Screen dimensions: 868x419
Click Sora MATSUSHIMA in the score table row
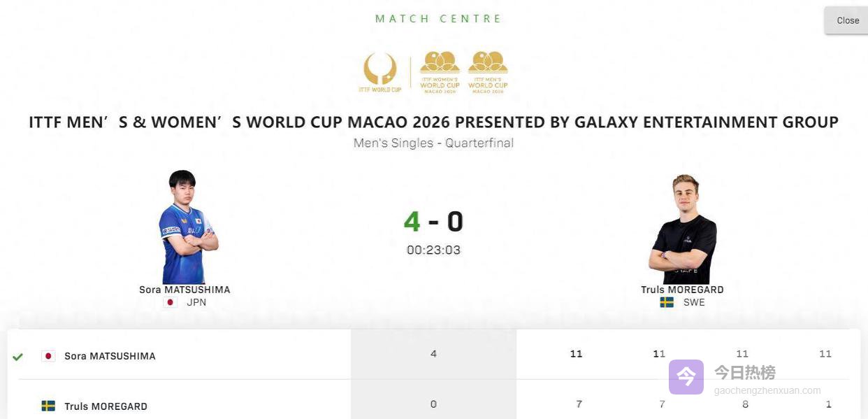pos(110,356)
